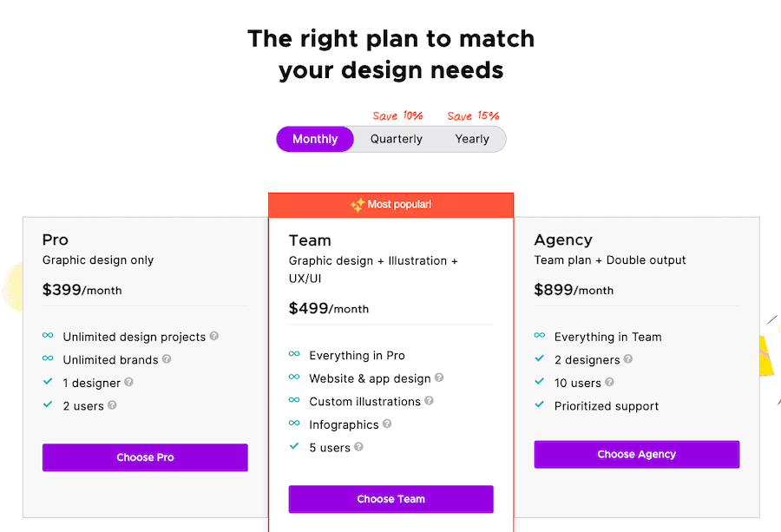This screenshot has height=532, width=781.
Task: Click the Team plan title
Action: tap(310, 240)
